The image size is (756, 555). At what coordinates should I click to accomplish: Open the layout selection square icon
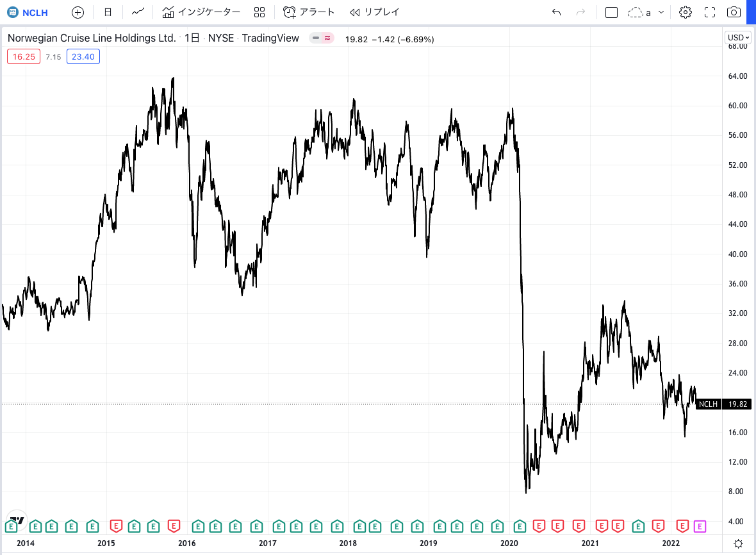click(611, 12)
